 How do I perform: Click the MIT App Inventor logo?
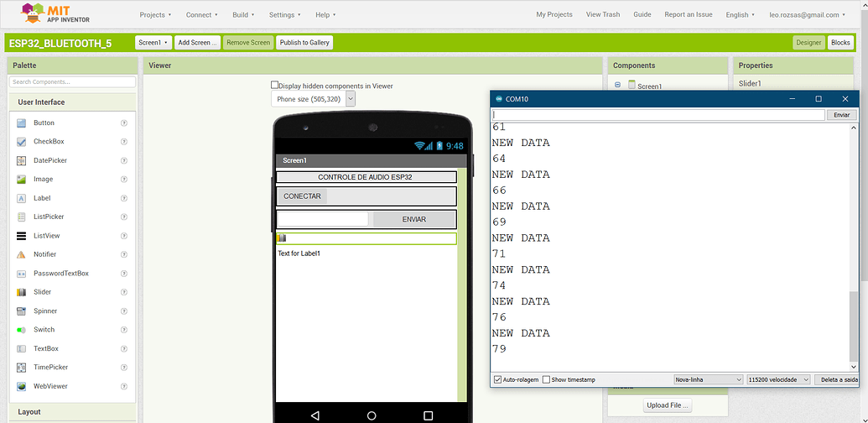pos(55,13)
